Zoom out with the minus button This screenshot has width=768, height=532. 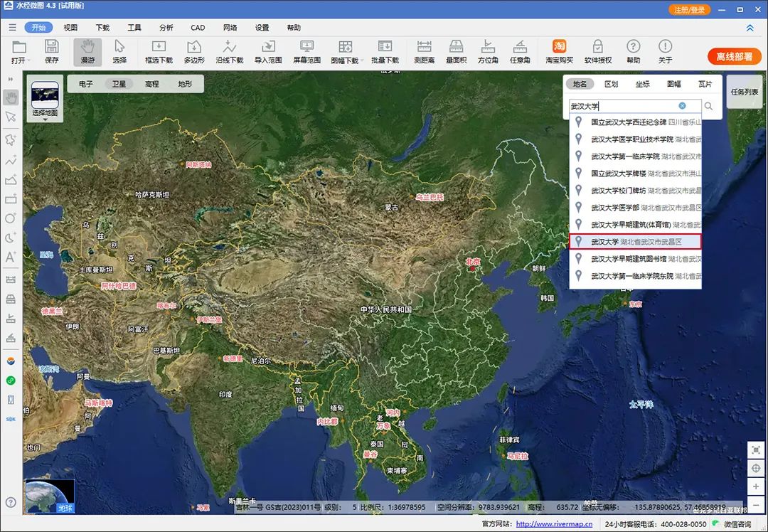[x=756, y=504]
